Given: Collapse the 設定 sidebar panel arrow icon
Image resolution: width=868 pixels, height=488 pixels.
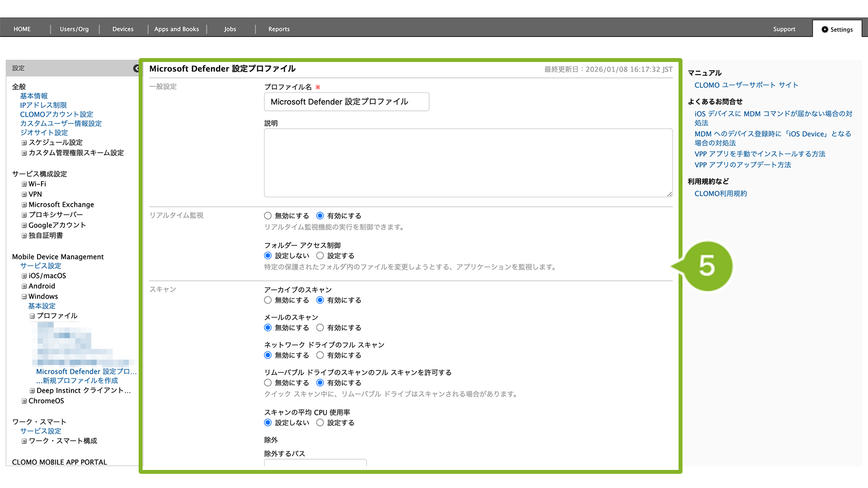Looking at the screenshot, I should point(136,68).
